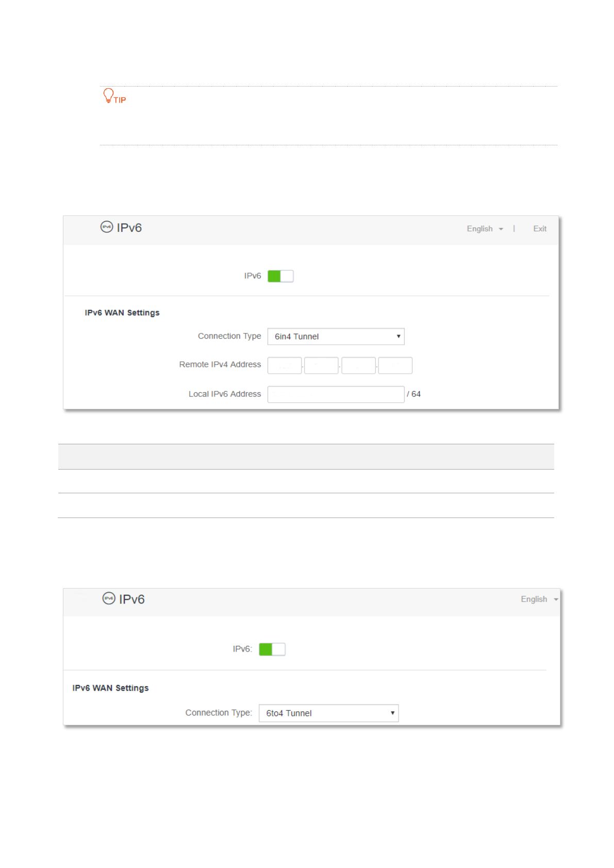Click the /64 prefix length label
The width and height of the screenshot is (614, 868).
(414, 394)
